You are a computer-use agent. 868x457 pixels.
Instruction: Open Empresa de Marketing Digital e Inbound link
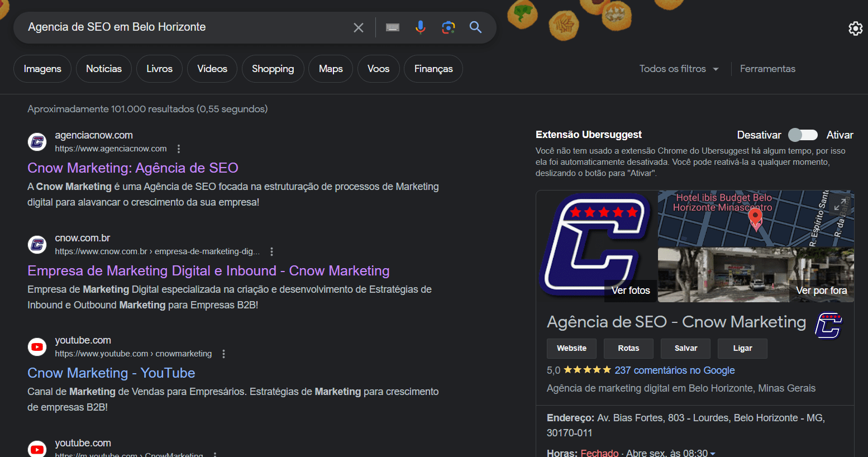pyautogui.click(x=208, y=270)
